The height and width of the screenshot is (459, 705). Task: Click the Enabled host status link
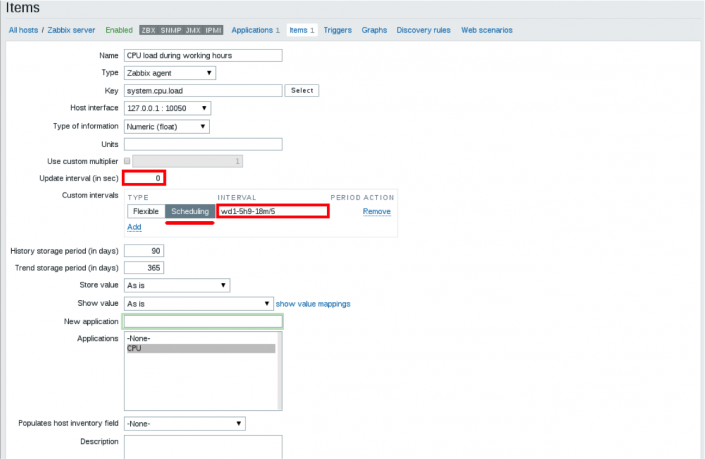pyautogui.click(x=119, y=30)
